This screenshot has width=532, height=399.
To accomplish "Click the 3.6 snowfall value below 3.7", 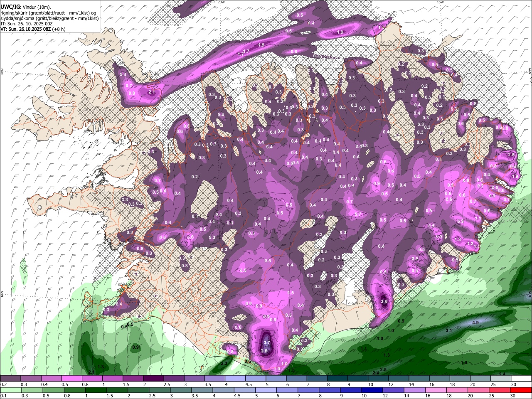I will pos(264,351).
